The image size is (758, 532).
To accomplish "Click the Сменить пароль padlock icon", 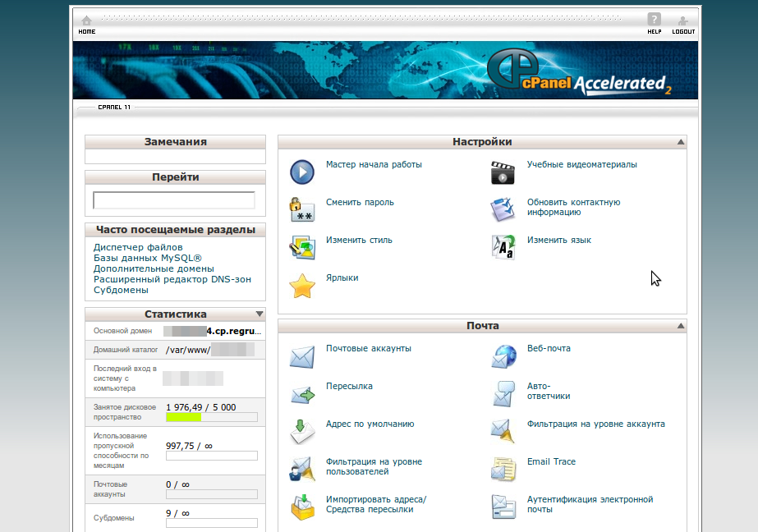I will coord(302,210).
